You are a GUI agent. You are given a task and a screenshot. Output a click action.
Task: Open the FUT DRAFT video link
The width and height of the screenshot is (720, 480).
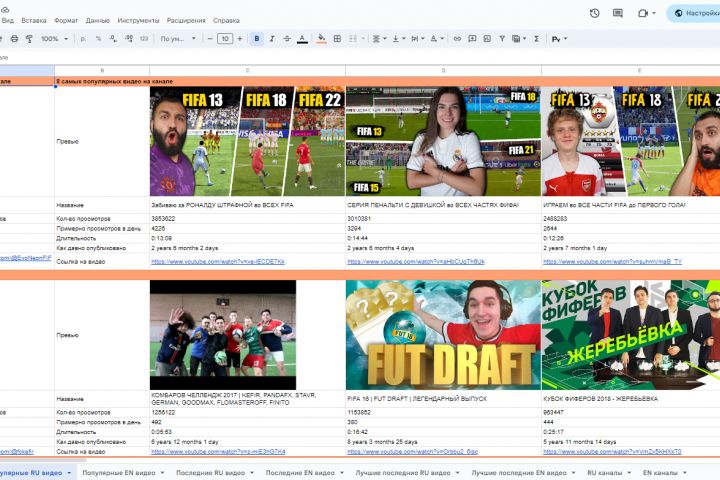(412, 452)
